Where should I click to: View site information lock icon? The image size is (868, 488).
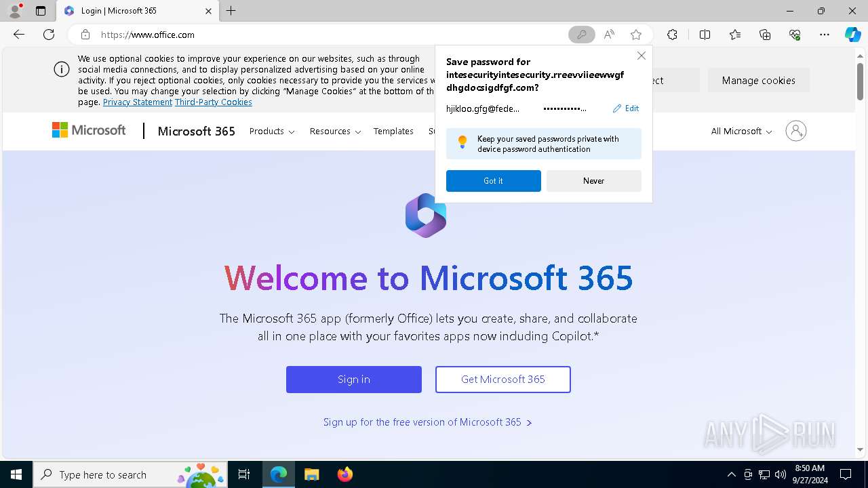(x=85, y=35)
